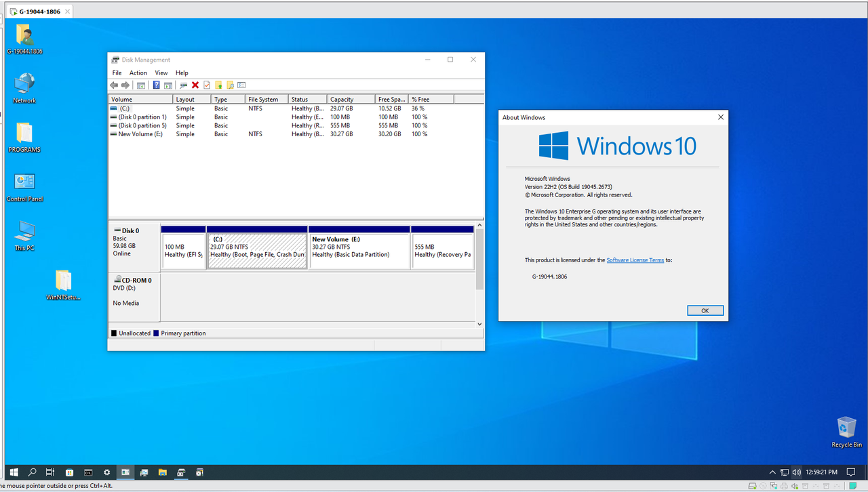Open the Settings gear on taskbar

(x=106, y=472)
